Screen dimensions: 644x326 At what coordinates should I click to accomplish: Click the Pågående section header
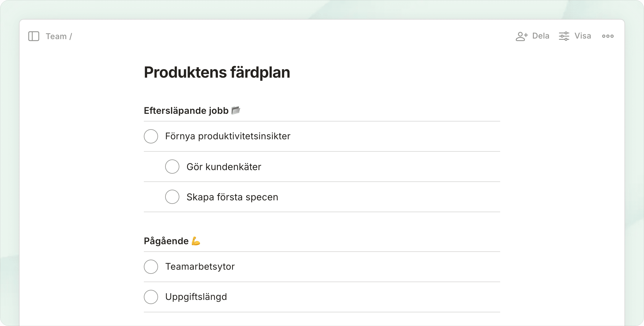click(x=166, y=241)
